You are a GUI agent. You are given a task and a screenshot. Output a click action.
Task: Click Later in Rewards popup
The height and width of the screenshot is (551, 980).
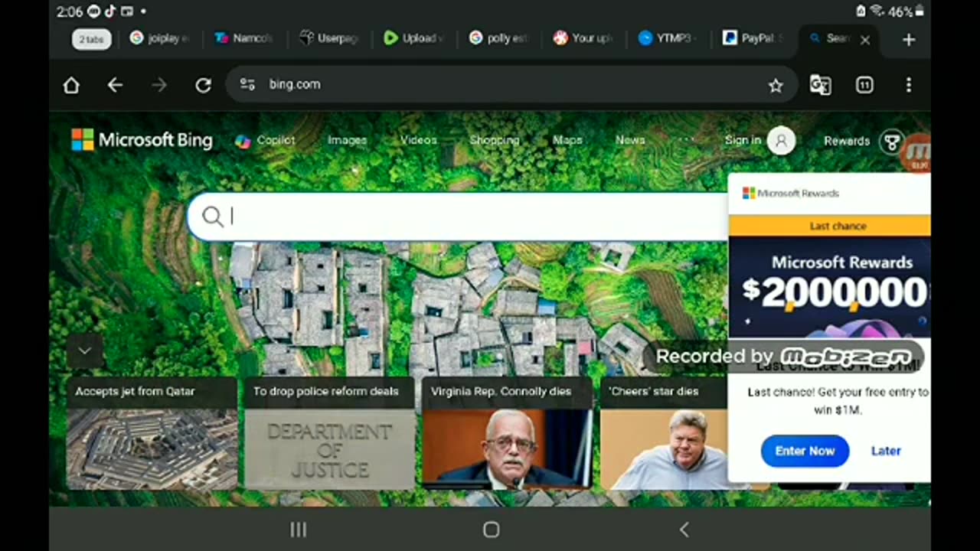[x=886, y=451]
